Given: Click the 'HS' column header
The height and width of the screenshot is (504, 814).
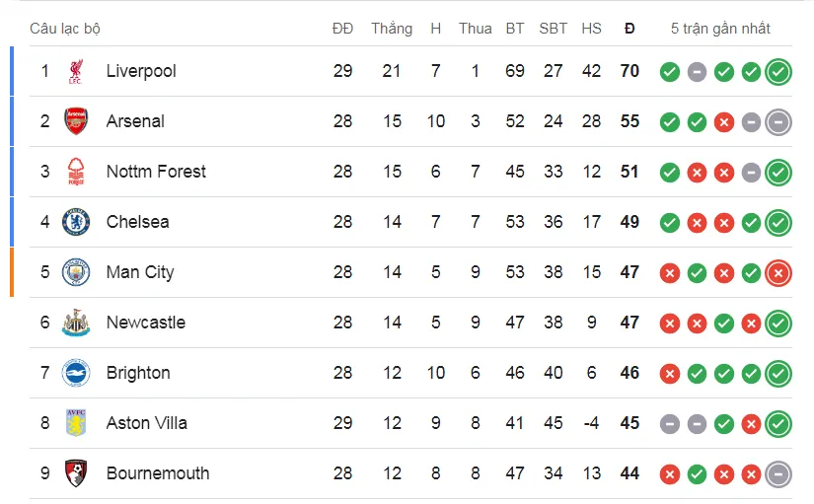Looking at the screenshot, I should (x=591, y=29).
